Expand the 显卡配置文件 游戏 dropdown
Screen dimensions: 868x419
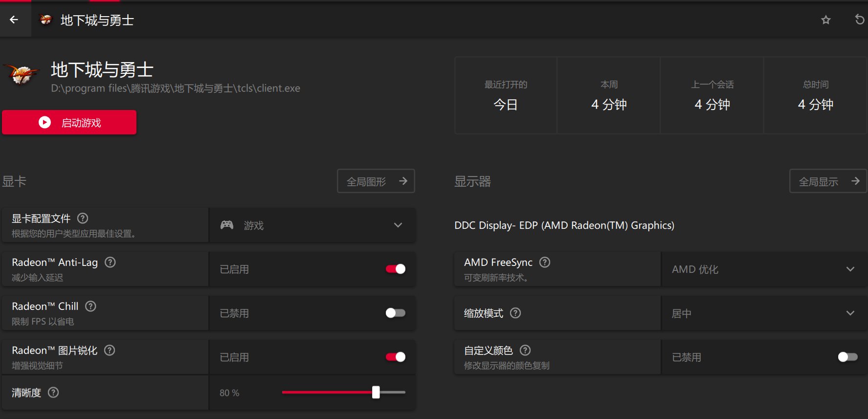(x=312, y=225)
